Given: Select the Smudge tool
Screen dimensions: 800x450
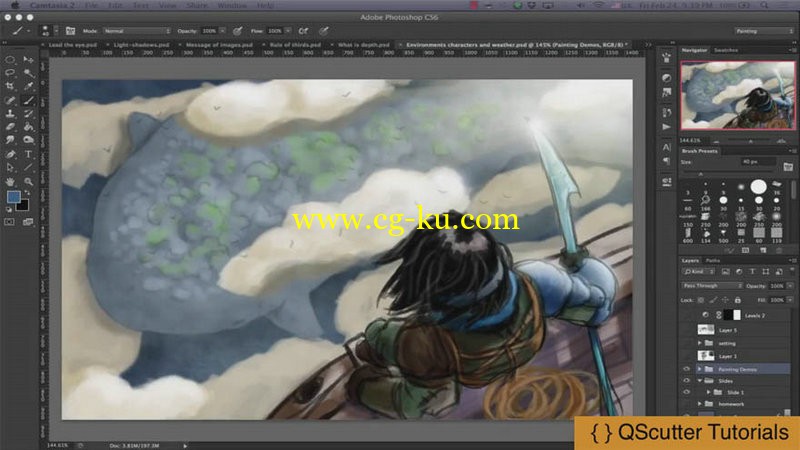Looking at the screenshot, I should (x=10, y=140).
